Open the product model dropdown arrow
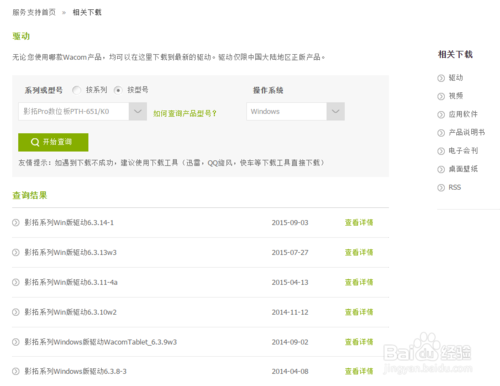The width and height of the screenshot is (500, 386). [138, 111]
